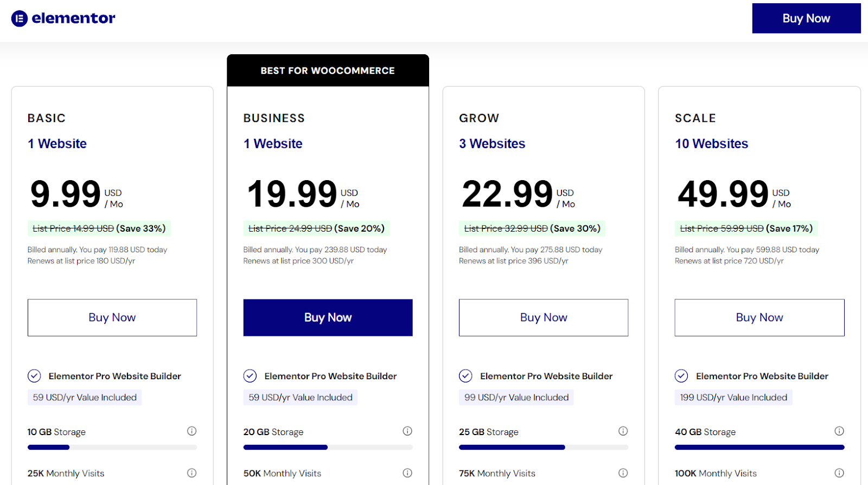Click the Best for WooCommerce banner

328,71
